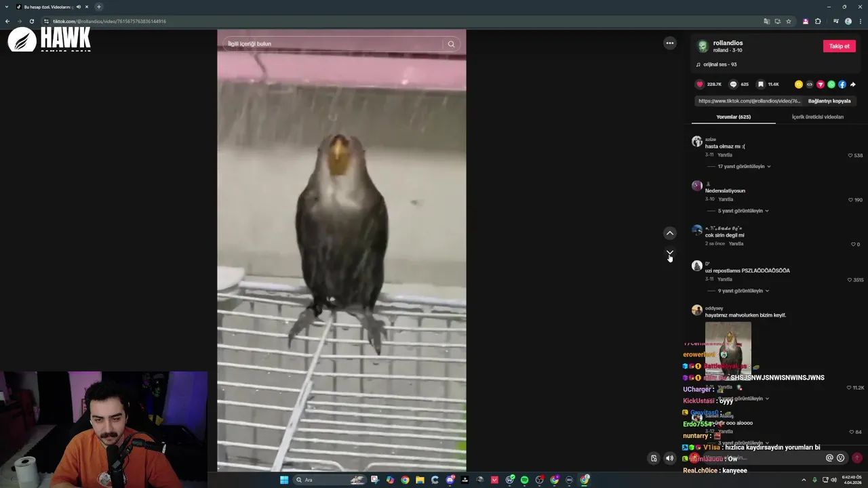The height and width of the screenshot is (488, 868).
Task: Open the Chrome profile avatar
Action: [848, 21]
